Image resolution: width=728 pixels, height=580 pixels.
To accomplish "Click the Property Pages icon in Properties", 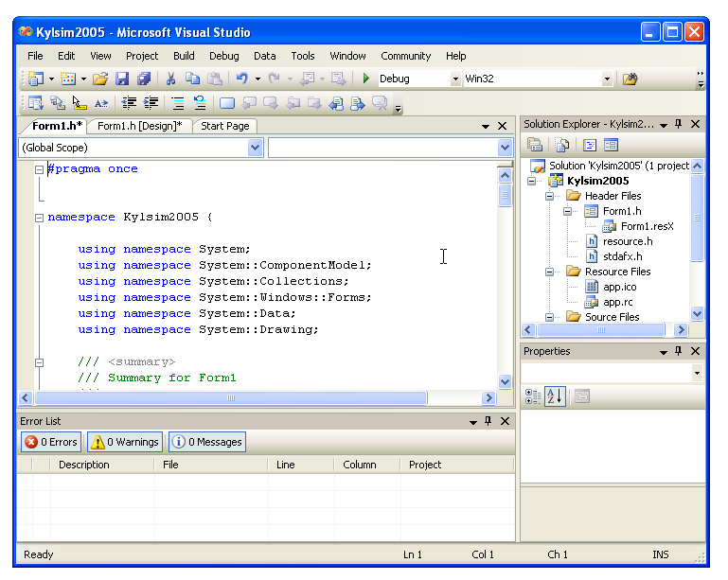I will point(582,396).
